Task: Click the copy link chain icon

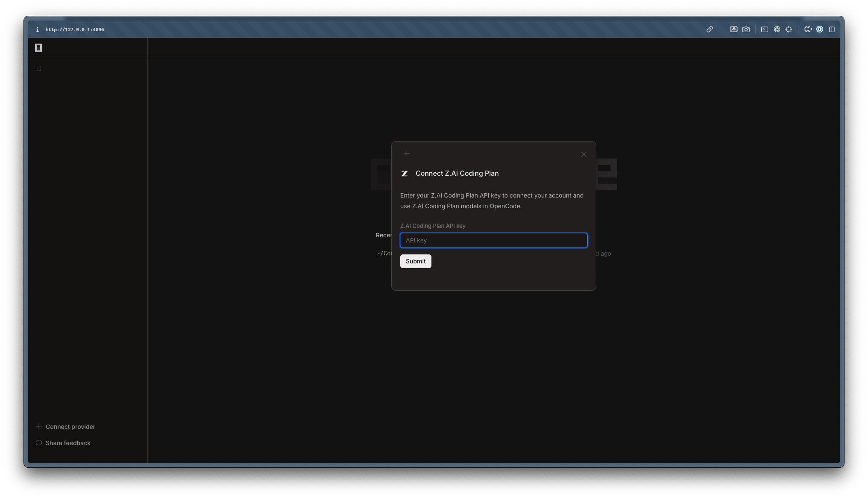Action: [710, 30]
